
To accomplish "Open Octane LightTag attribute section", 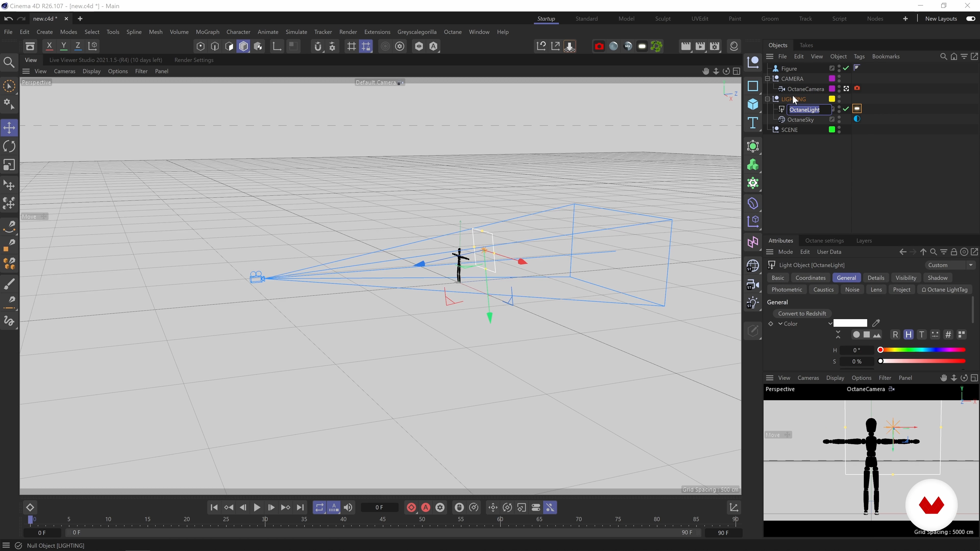I will (x=944, y=290).
